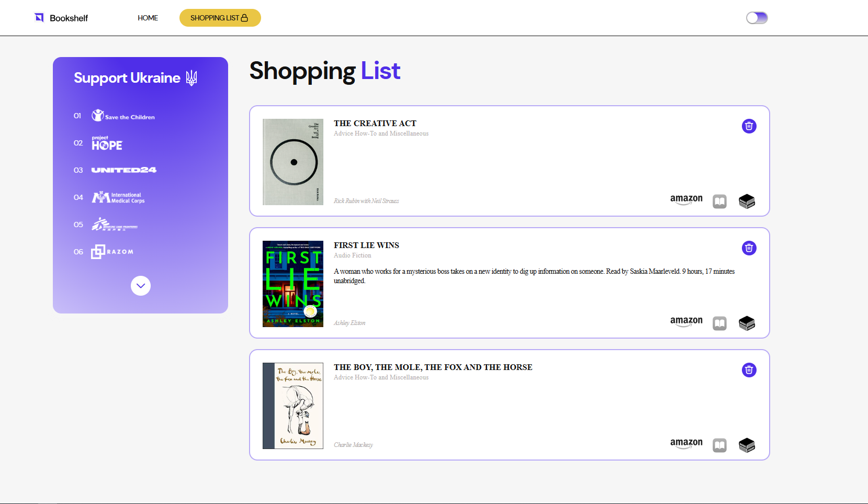The height and width of the screenshot is (504, 868).
Task: Open the UNITED24 donation link
Action: tap(124, 170)
